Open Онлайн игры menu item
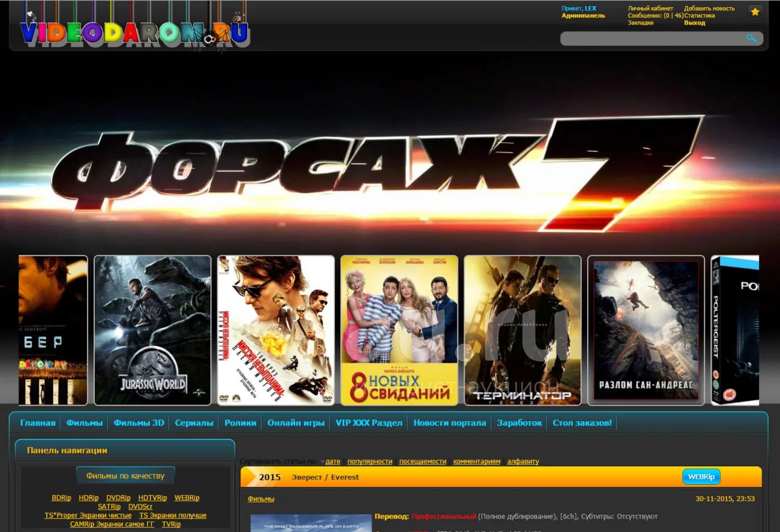 coord(296,423)
